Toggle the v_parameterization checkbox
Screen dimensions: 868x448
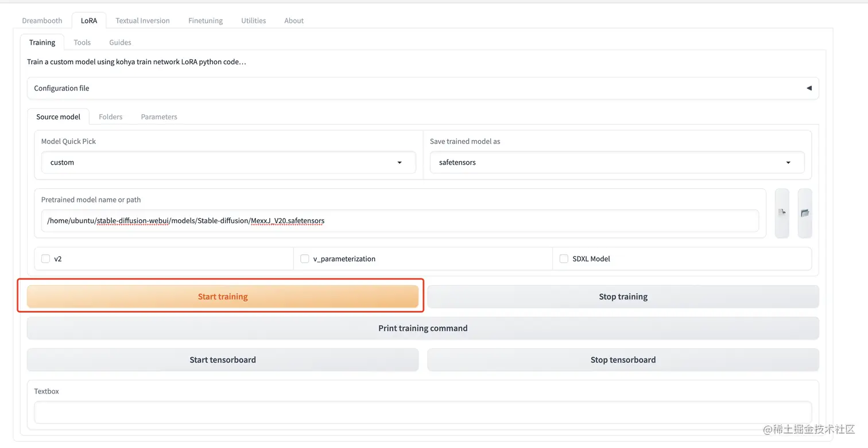[x=305, y=259]
